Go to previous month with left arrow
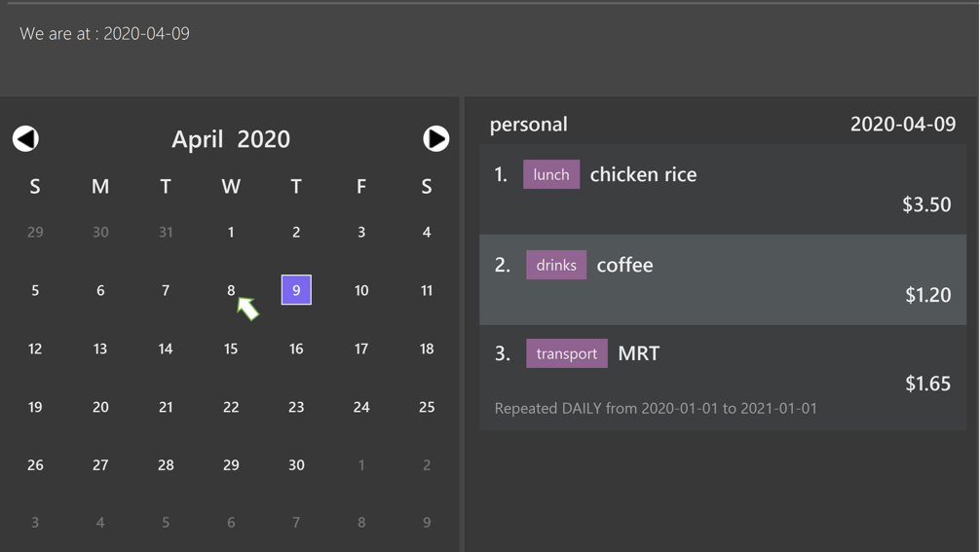Image resolution: width=980 pixels, height=552 pixels. click(25, 138)
